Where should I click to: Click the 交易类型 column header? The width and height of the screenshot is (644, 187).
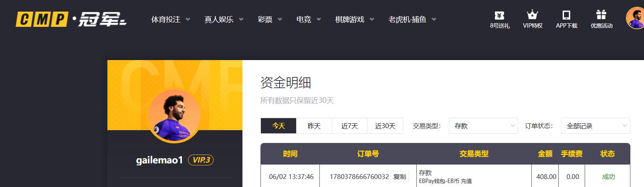pyautogui.click(x=474, y=154)
